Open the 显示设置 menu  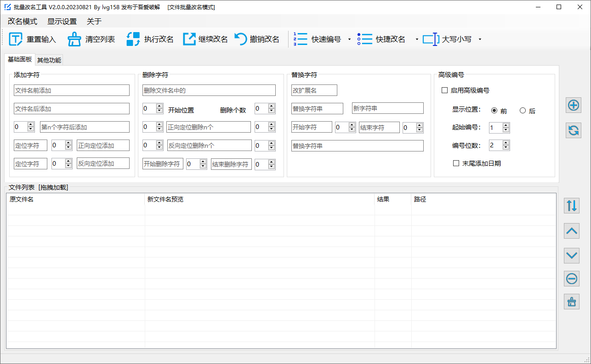click(62, 22)
